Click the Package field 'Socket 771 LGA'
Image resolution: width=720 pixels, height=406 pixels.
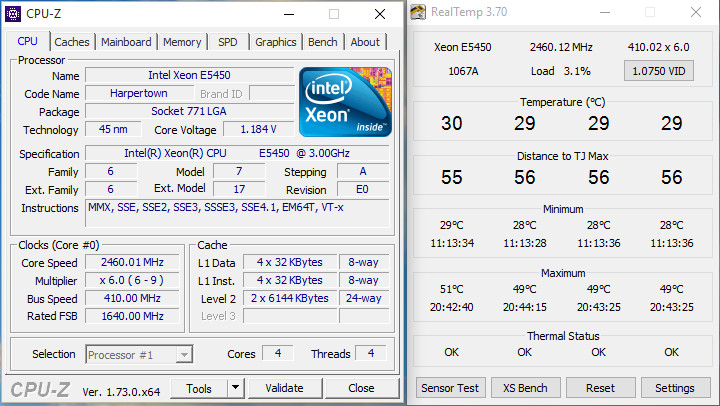coord(190,111)
